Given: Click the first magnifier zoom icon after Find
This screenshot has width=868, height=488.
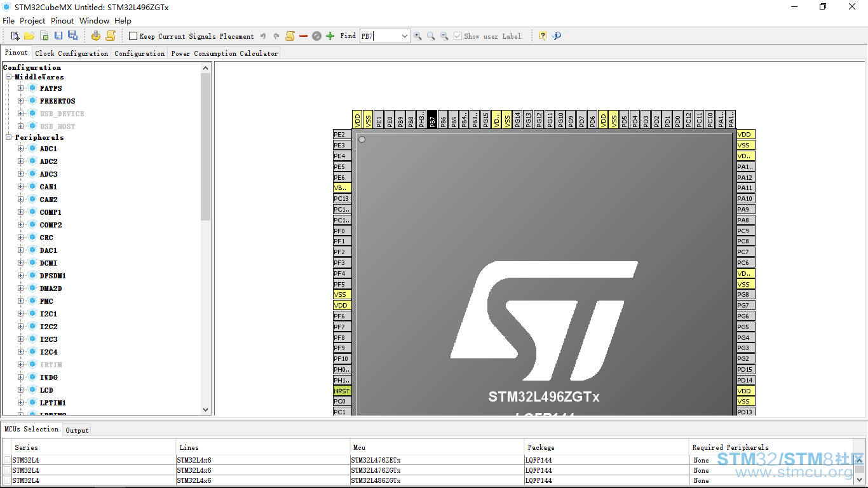Looking at the screenshot, I should [x=417, y=36].
